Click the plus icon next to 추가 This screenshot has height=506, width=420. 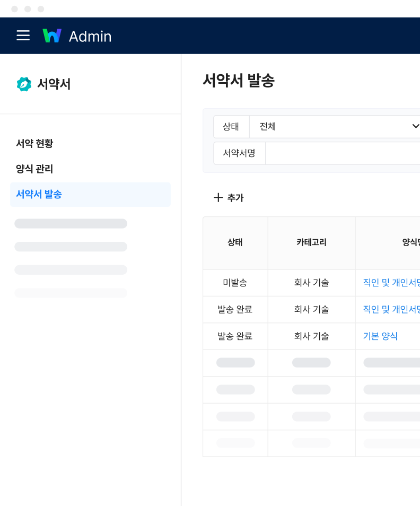(218, 198)
